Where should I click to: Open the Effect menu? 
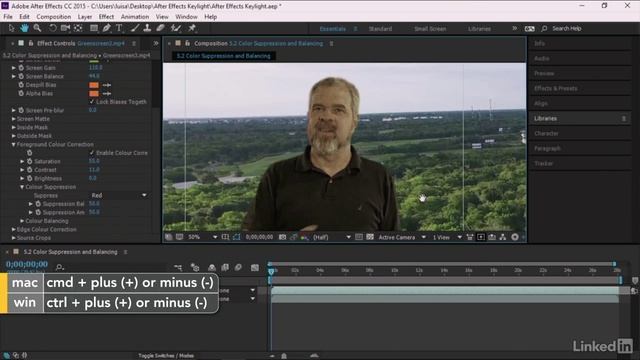106,17
